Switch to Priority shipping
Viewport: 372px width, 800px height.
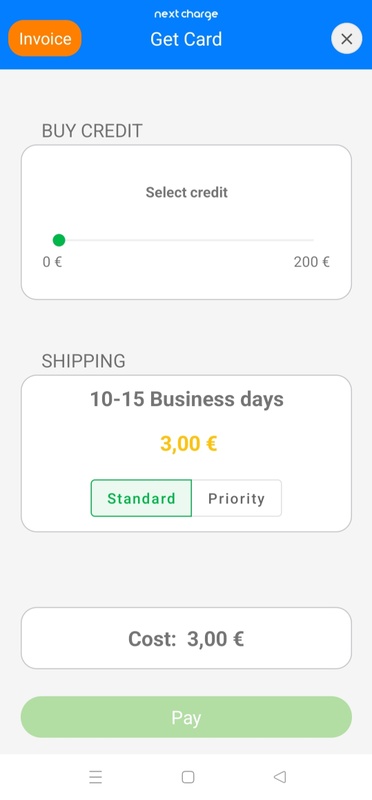tap(237, 498)
